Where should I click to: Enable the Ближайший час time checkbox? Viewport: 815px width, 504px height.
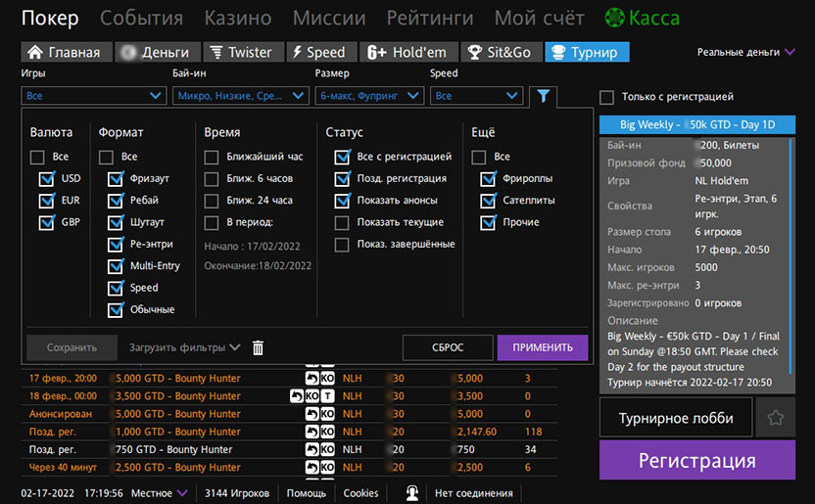click(x=211, y=157)
